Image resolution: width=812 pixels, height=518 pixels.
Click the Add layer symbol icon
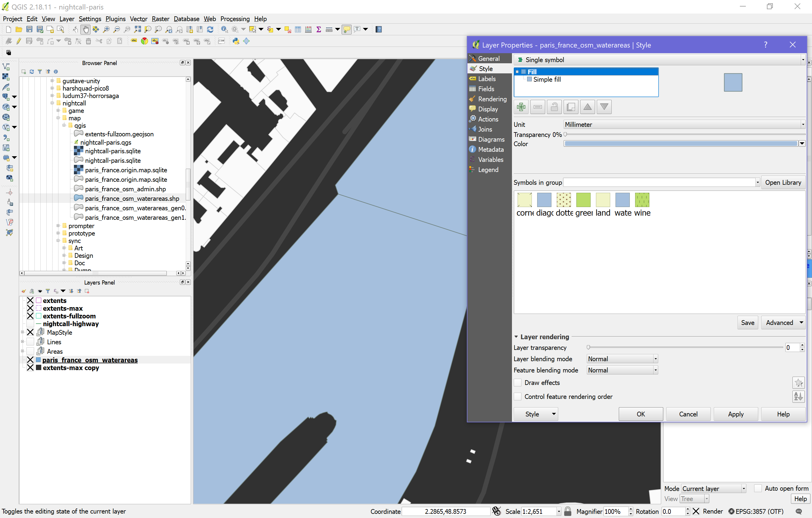[x=521, y=107]
